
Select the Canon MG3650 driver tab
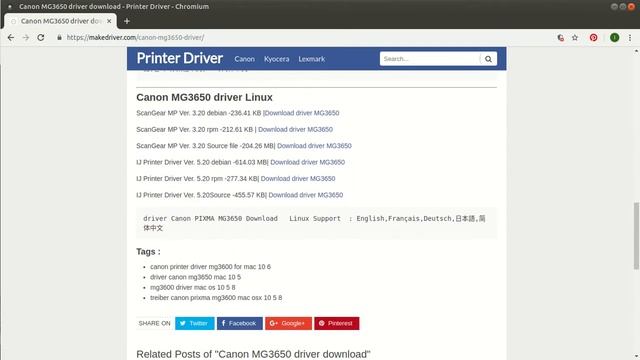pos(60,21)
